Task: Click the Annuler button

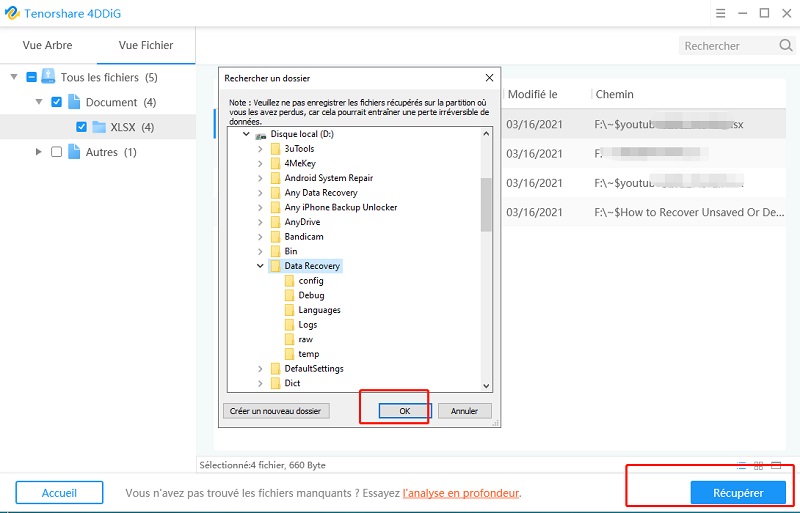Action: click(x=464, y=411)
